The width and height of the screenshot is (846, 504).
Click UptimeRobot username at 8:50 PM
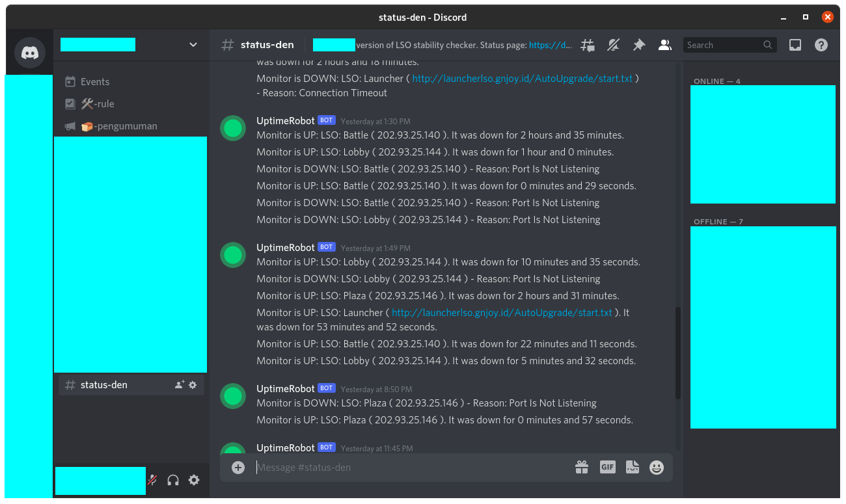coord(286,389)
